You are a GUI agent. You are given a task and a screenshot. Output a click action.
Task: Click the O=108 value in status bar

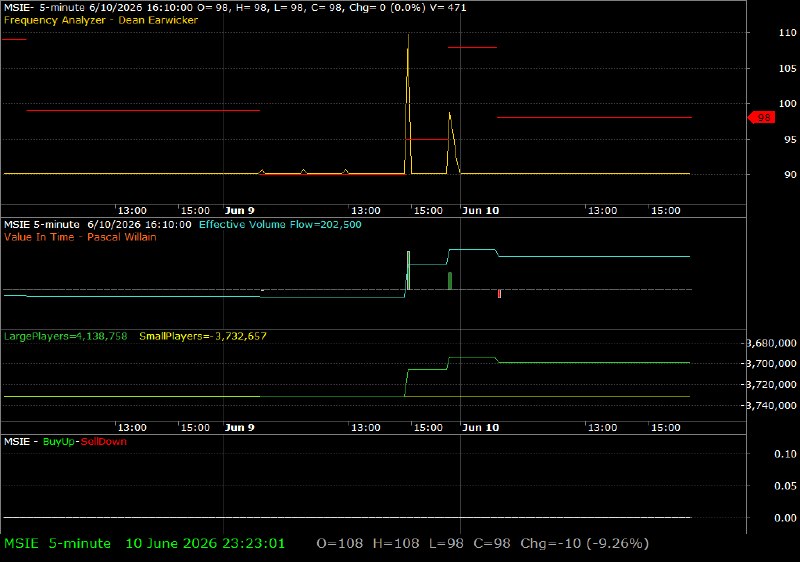(x=340, y=544)
